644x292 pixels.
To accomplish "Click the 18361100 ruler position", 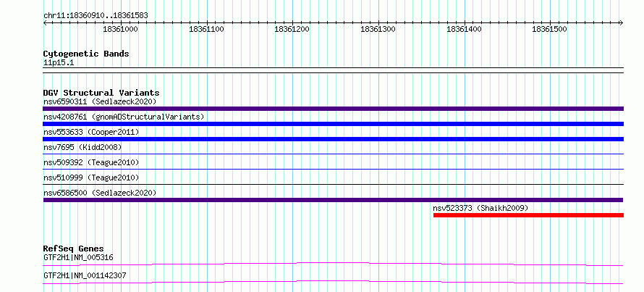I will click(206, 29).
